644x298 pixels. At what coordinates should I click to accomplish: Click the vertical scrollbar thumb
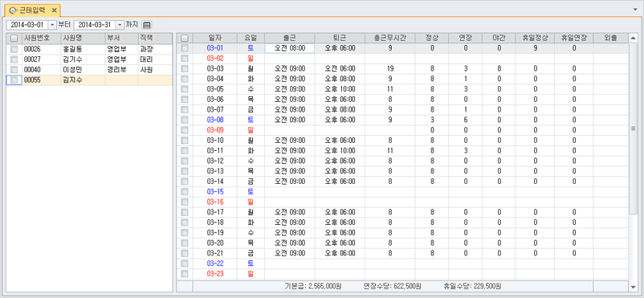(633, 129)
